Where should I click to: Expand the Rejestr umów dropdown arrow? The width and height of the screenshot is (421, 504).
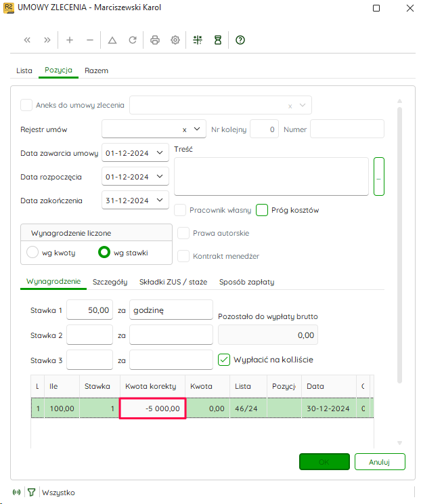pyautogui.click(x=197, y=129)
